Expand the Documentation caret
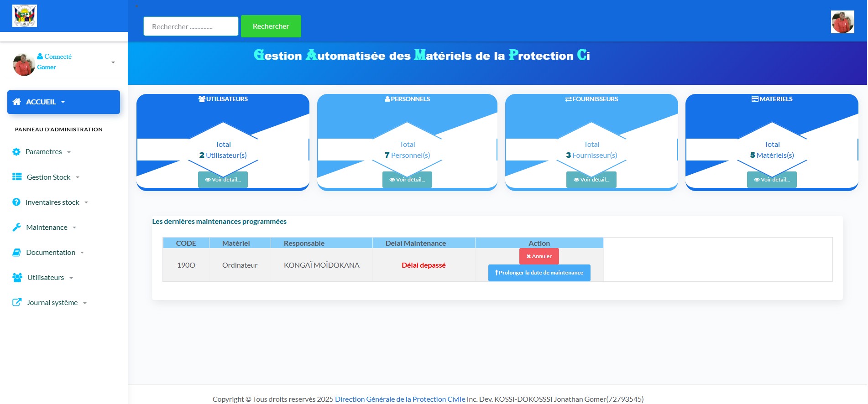The height and width of the screenshot is (404, 868). (x=82, y=253)
